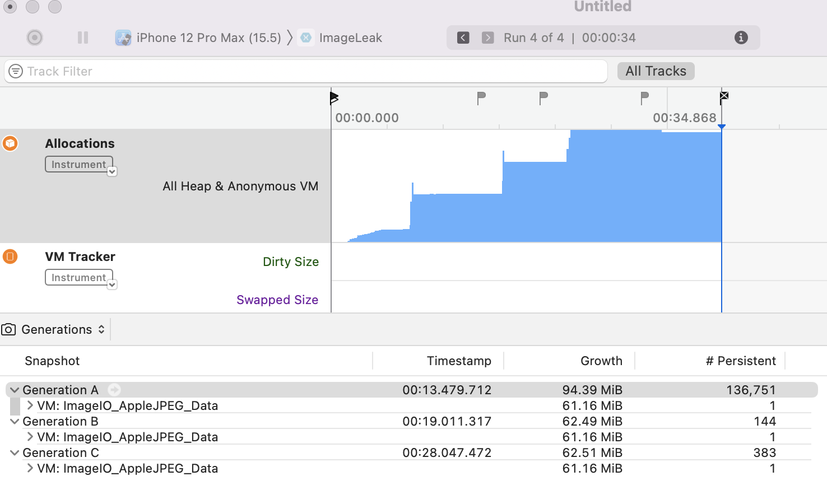Click the 383 persistent count
This screenshot has width=827, height=504.
tap(765, 452)
